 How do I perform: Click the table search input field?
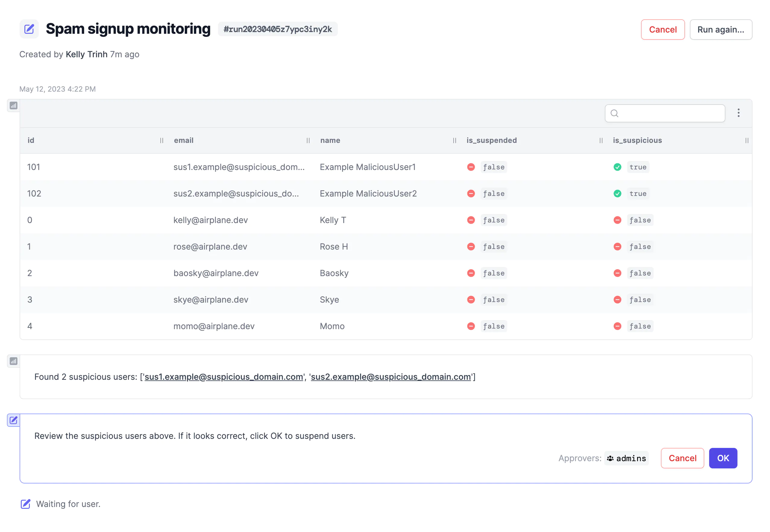pos(665,113)
